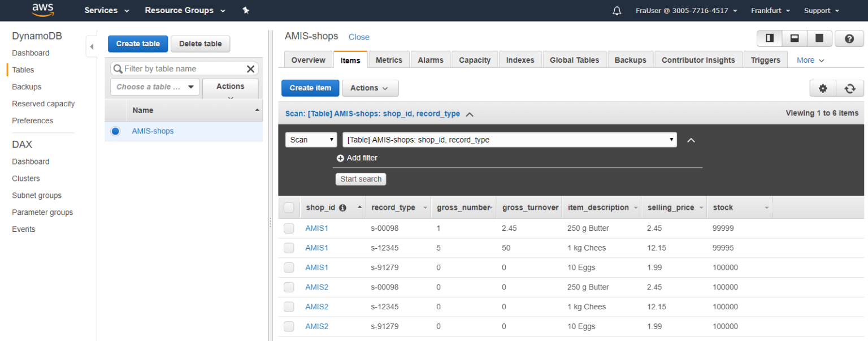Switch to split side-by-side panel layout

[770, 38]
